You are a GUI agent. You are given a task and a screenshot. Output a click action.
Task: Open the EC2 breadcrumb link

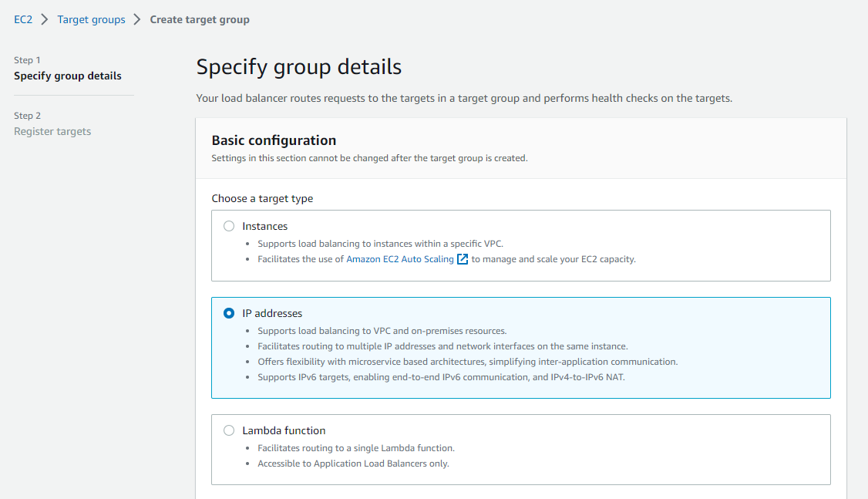pyautogui.click(x=23, y=19)
